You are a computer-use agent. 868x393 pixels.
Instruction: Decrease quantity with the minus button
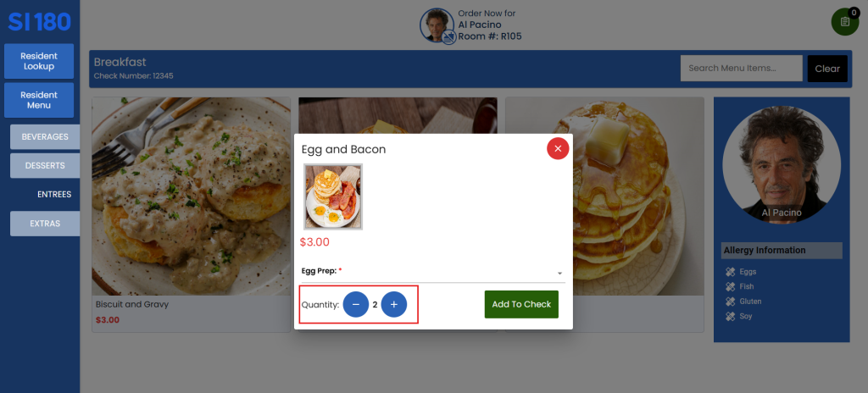click(356, 304)
